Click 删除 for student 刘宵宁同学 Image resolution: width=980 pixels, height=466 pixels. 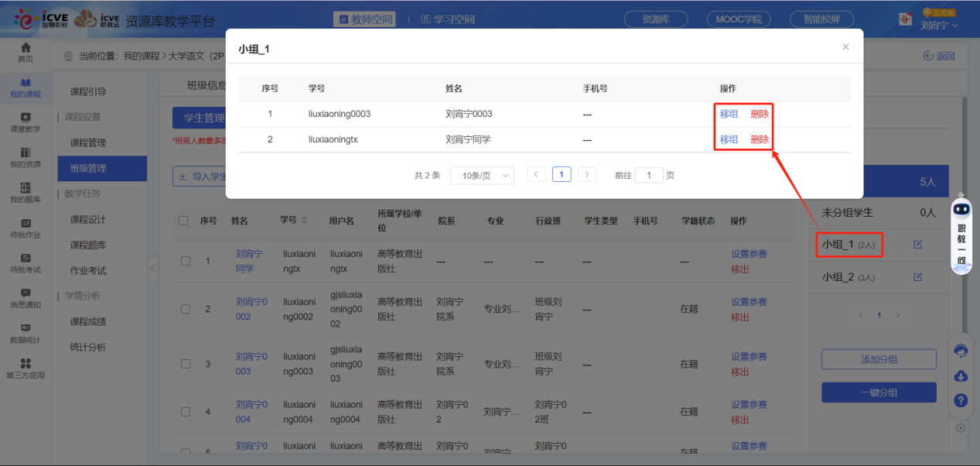[760, 139]
